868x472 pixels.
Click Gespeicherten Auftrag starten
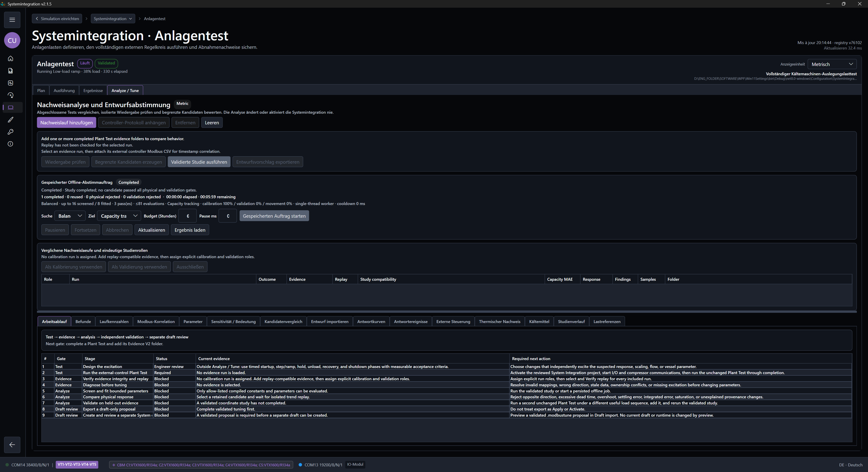274,216
